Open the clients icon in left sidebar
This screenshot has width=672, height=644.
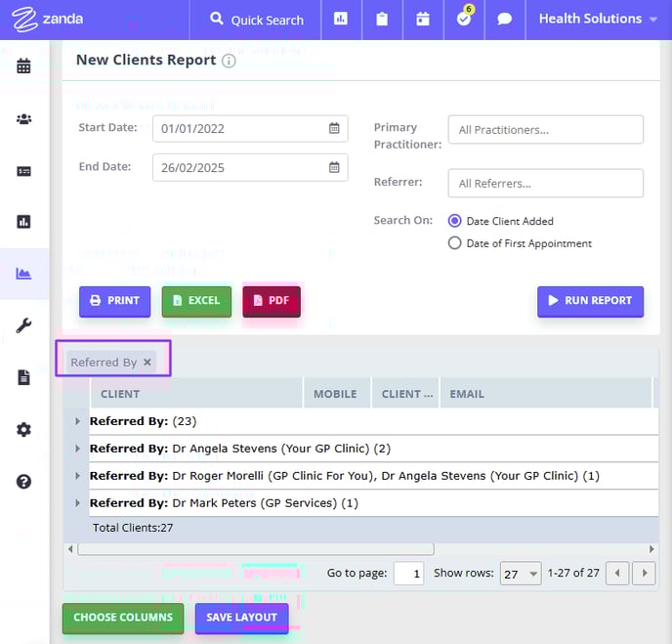click(23, 119)
